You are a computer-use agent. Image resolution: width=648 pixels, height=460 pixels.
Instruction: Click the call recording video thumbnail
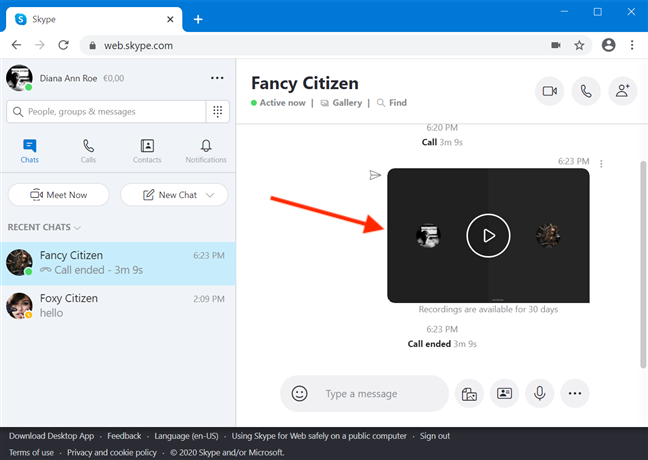pos(488,236)
